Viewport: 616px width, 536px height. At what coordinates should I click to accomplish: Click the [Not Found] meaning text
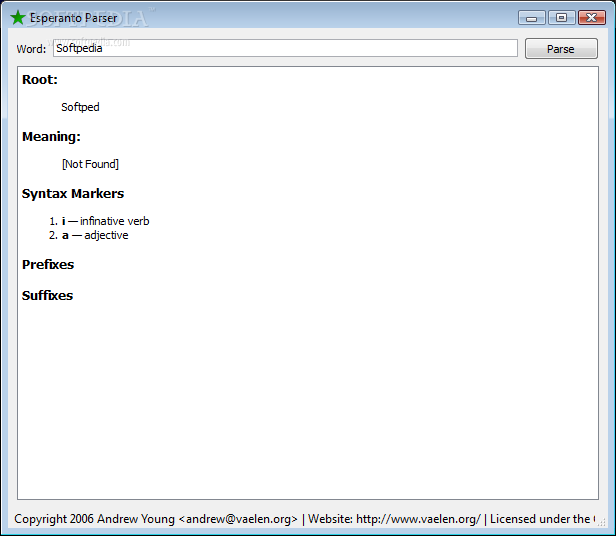[90, 164]
